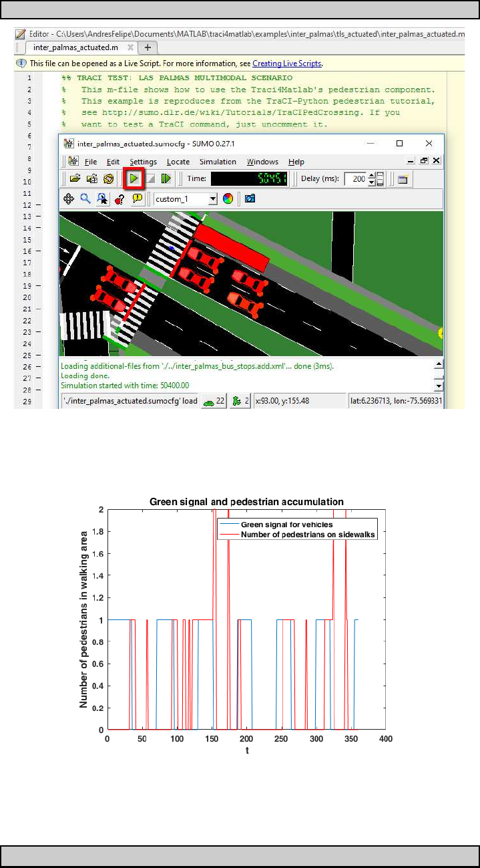
Task: Click the MDI child minimize button in menu bar
Action: (x=411, y=161)
